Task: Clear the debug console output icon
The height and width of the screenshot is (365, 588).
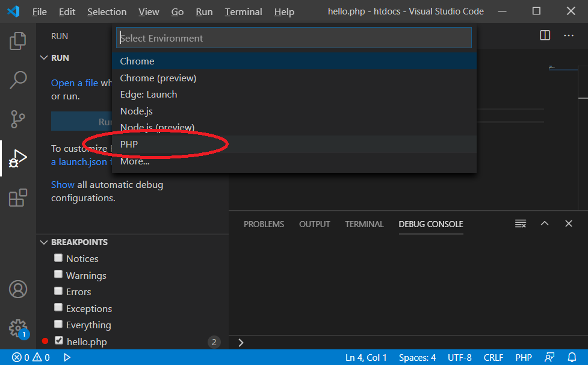Action: 521,223
